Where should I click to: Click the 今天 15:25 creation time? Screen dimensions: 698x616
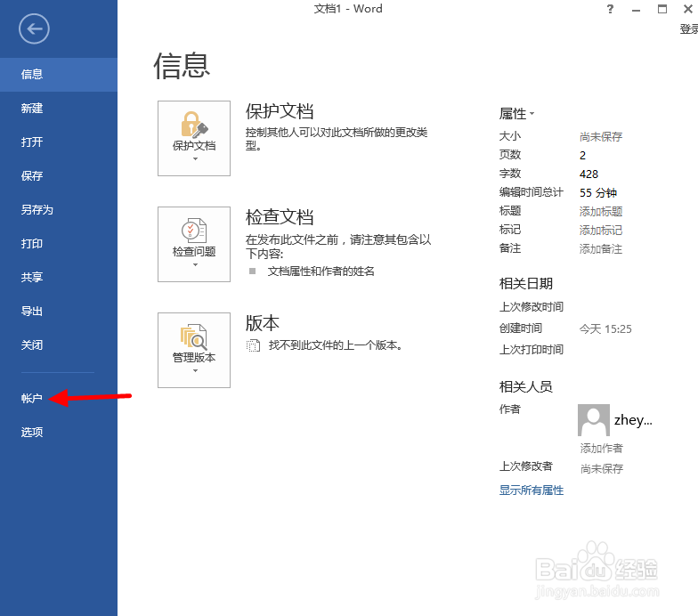point(605,329)
